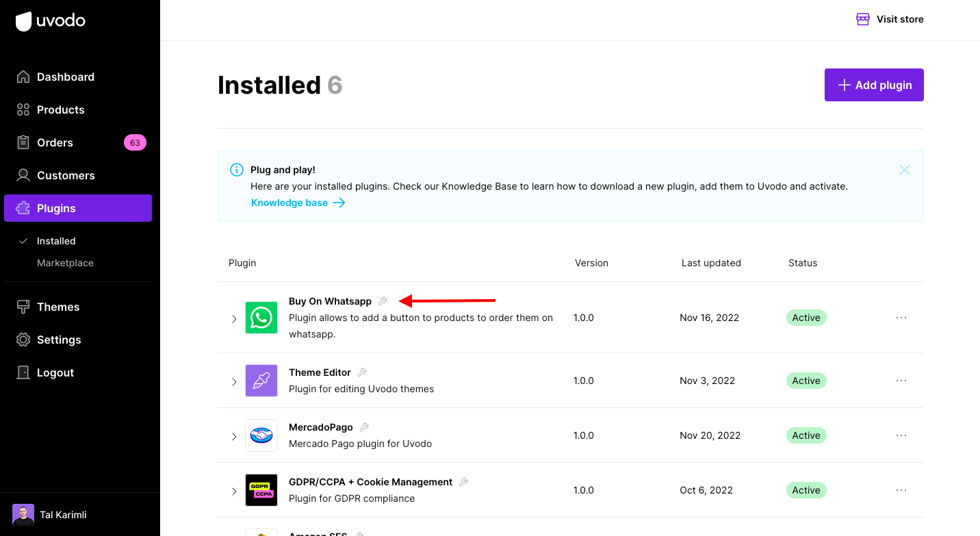Click the Nov 3, 2022 date cell
The width and height of the screenshot is (980, 536).
coord(707,381)
